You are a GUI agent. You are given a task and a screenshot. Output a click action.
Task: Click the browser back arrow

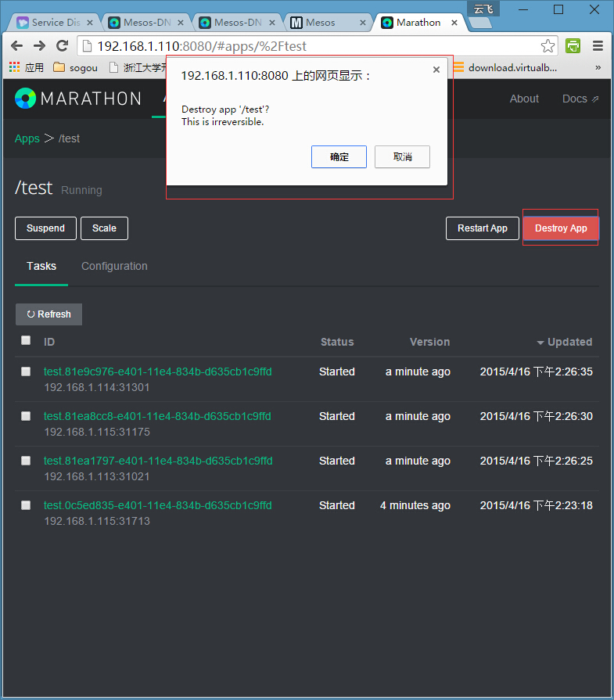click(16, 45)
